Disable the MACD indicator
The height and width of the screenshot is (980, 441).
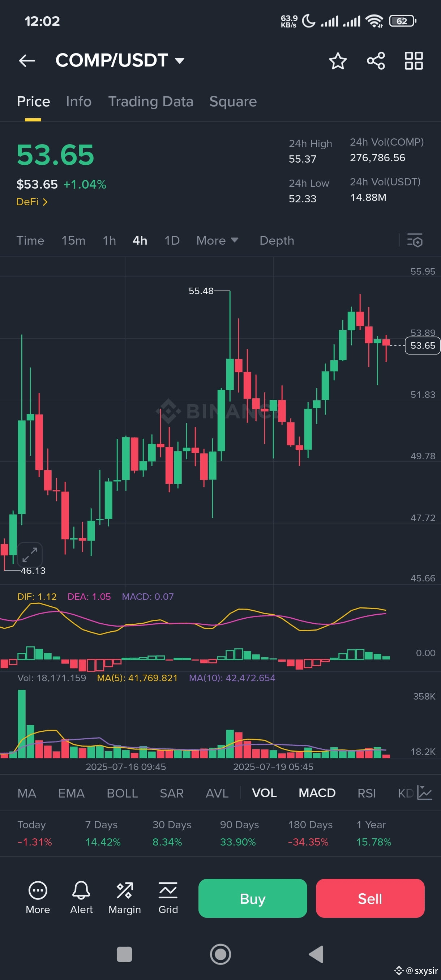(317, 793)
